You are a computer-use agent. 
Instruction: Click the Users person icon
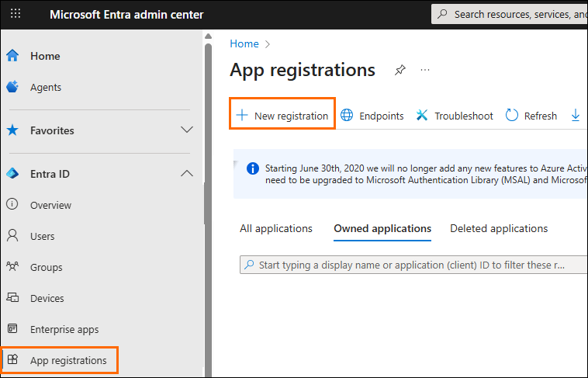point(12,235)
